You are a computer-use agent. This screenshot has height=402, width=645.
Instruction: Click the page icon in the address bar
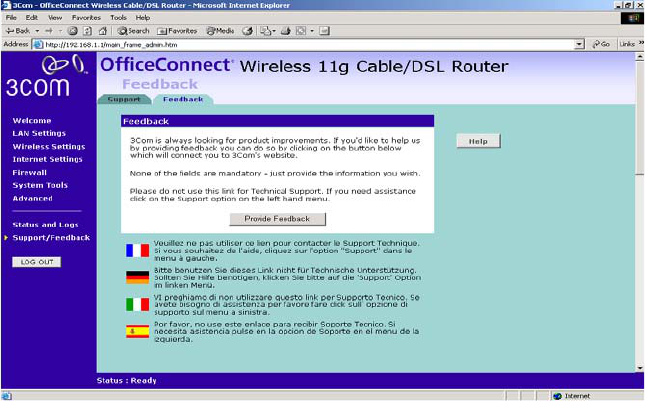(x=38, y=44)
